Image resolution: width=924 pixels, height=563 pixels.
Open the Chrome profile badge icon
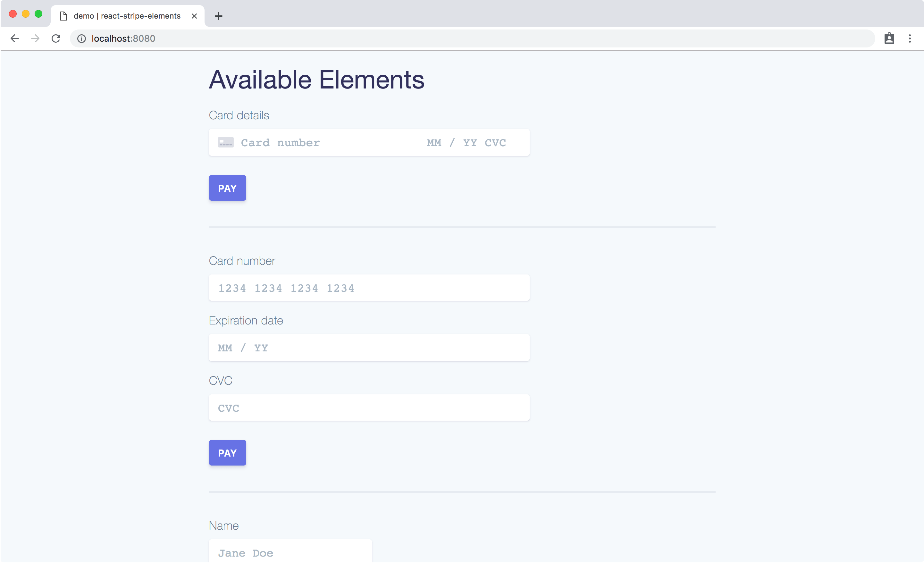point(889,38)
